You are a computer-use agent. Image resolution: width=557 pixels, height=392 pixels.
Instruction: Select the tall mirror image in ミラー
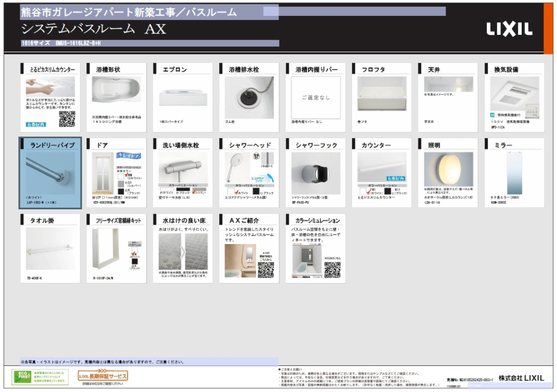point(515,173)
